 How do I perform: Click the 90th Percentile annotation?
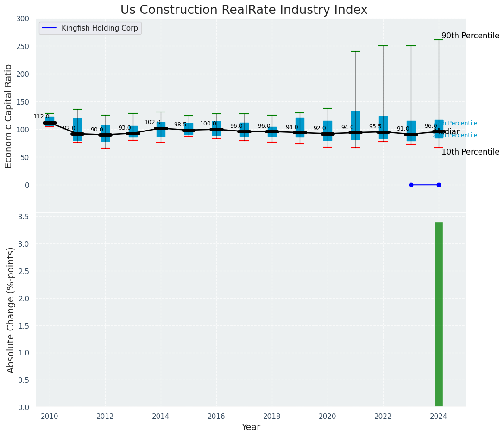pyautogui.click(x=470, y=36)
